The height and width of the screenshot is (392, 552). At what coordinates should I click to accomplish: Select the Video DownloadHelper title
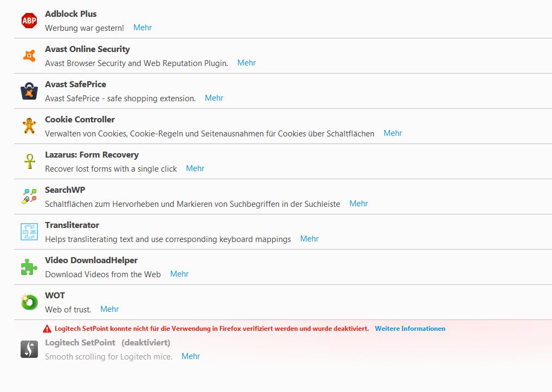[91, 260]
